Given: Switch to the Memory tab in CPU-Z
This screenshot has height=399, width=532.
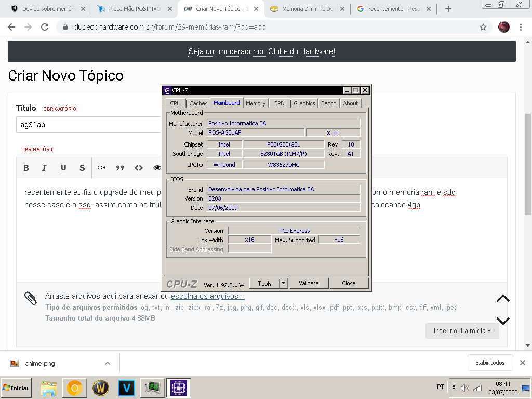Looking at the screenshot, I should [256, 103].
